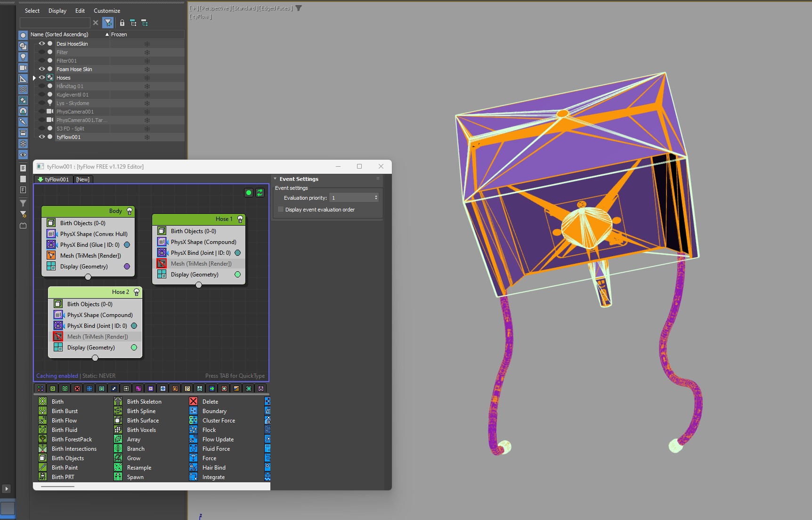
Task: Click the viewport filter funnel icon
Action: click(299, 8)
